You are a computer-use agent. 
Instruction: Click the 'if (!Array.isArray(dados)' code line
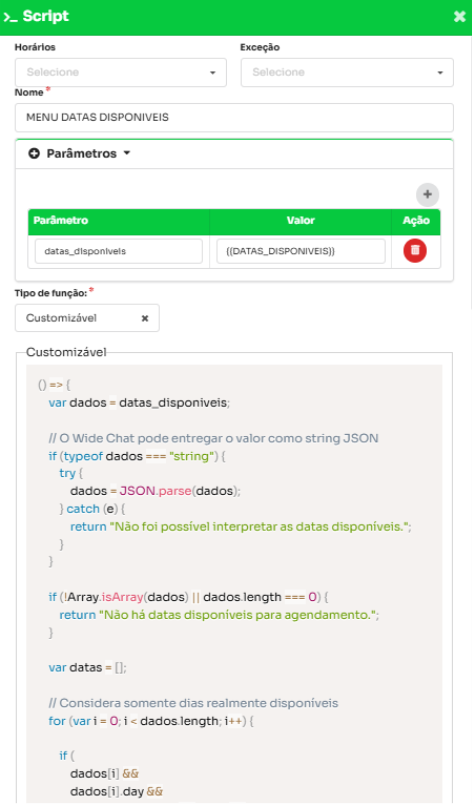[189, 597]
